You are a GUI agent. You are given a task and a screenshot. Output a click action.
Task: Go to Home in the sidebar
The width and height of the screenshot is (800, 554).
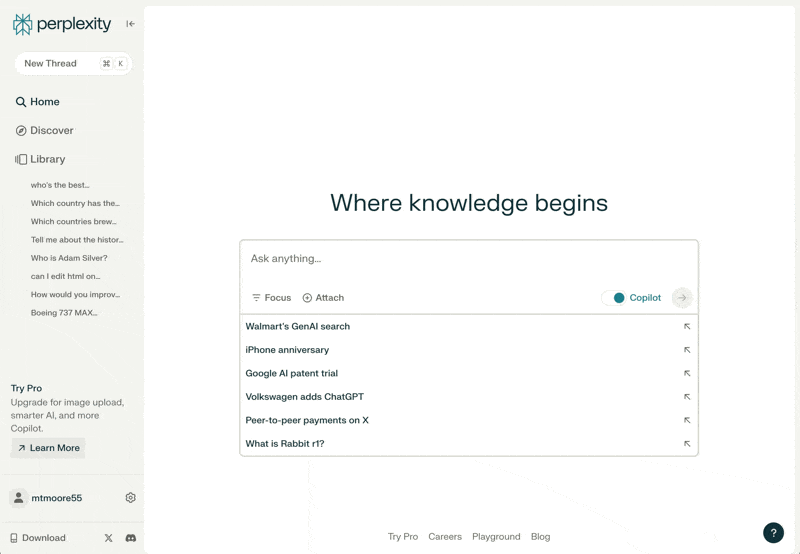point(37,102)
